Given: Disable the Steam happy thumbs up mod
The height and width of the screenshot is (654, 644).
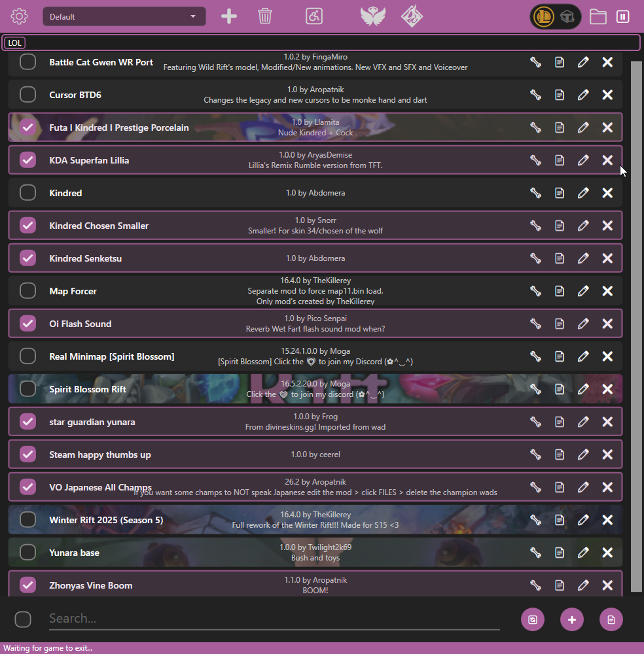Looking at the screenshot, I should click(x=27, y=455).
